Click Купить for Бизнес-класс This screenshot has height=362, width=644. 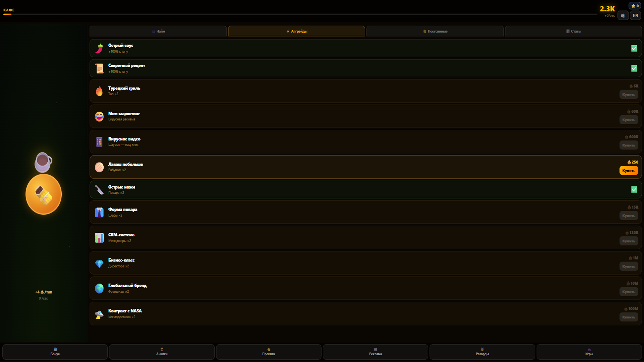click(629, 266)
